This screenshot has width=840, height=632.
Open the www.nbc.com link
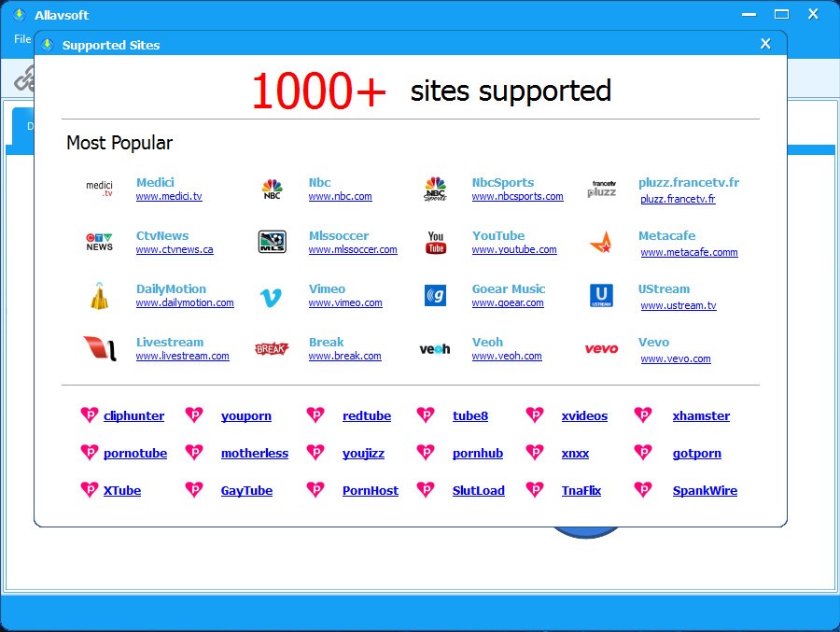[340, 196]
